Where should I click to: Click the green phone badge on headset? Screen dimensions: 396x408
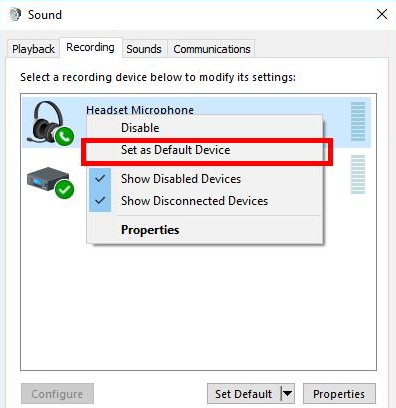[64, 136]
